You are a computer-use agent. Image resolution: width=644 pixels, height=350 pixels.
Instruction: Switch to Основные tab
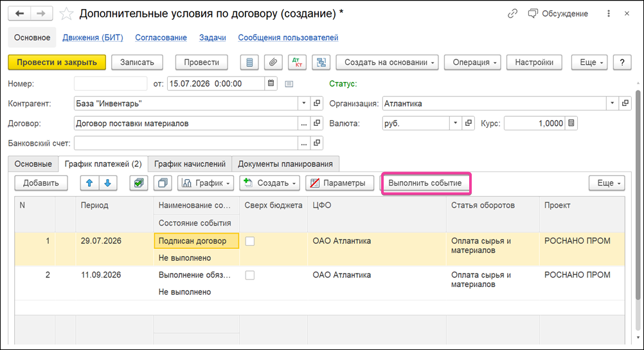pos(33,164)
